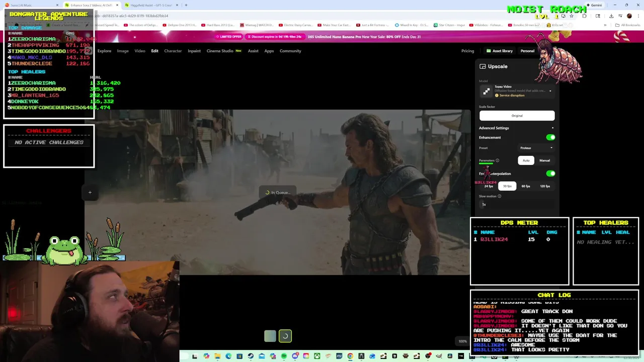Select 24 fps frame rate

489,186
